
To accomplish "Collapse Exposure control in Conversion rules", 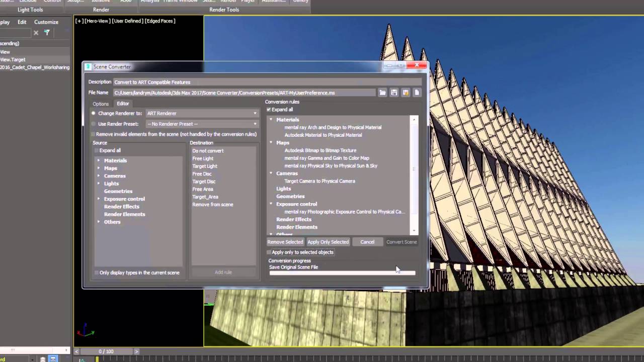I will (x=271, y=204).
